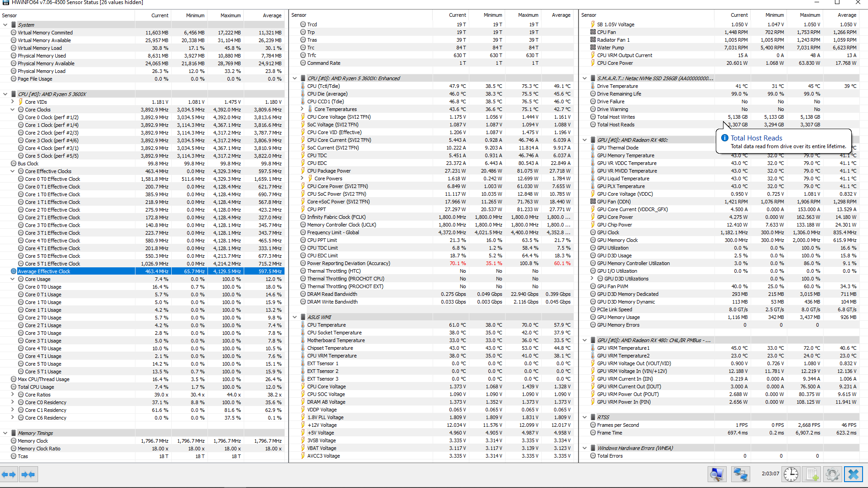The width and height of the screenshot is (868, 488).
Task: Collapse the System sensor group
Action: click(5, 25)
